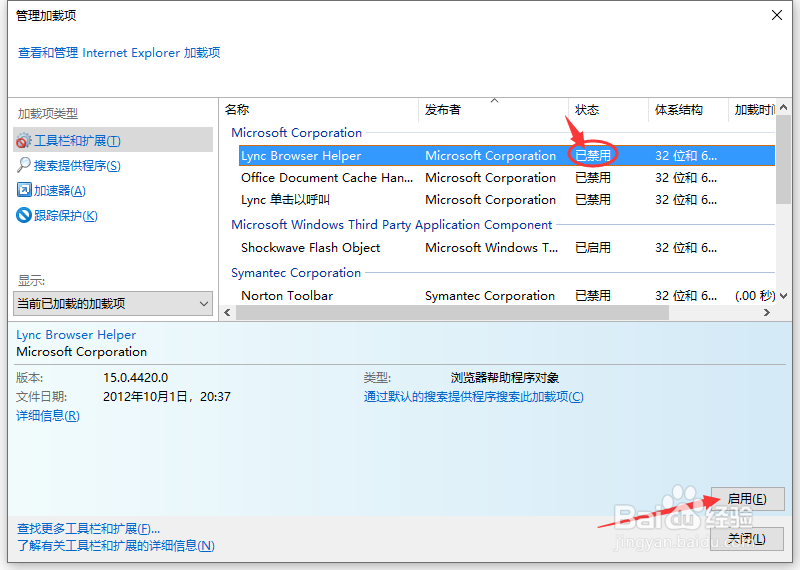Click the Search Providers magnifier icon
Image resolution: width=800 pixels, height=570 pixels.
[23, 165]
